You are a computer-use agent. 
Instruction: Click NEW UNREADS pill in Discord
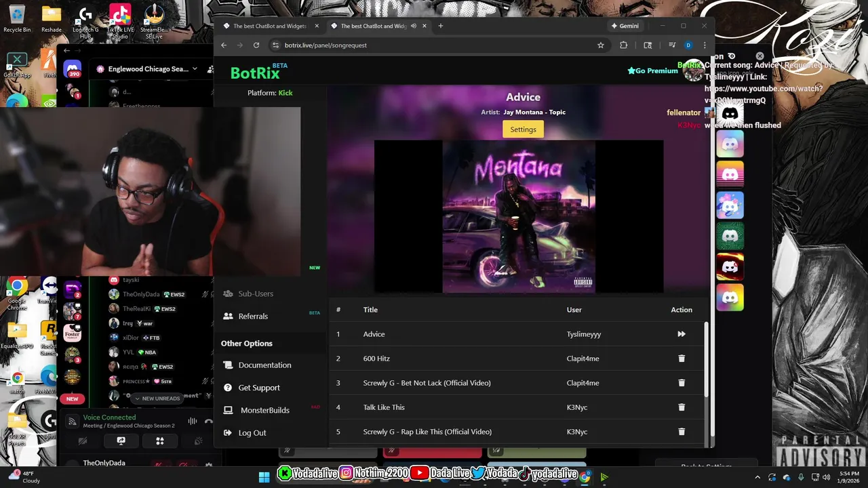point(157,399)
